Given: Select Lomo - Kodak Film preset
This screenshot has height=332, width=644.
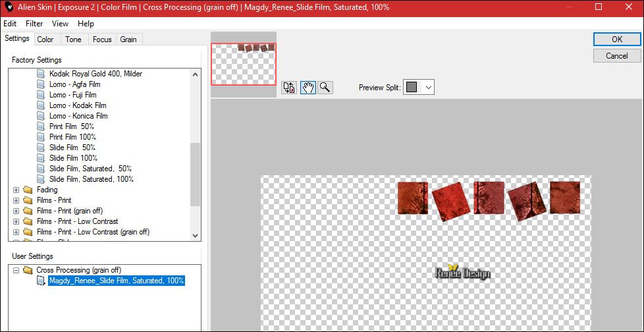Looking at the screenshot, I should [x=78, y=105].
